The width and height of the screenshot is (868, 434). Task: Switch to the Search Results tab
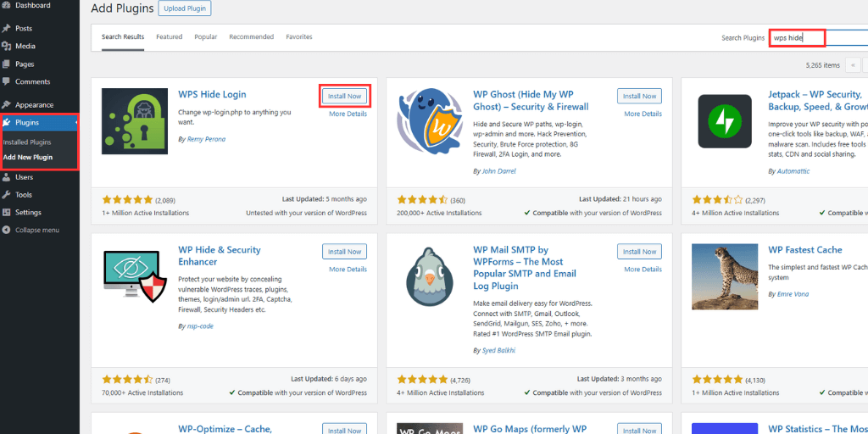click(123, 37)
